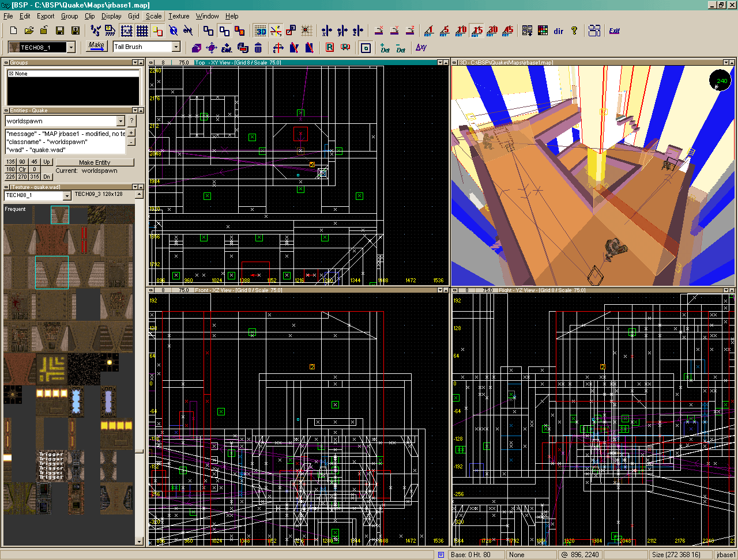Select the 45 degree ROT setting
The width and height of the screenshot is (738, 560).
pyautogui.click(x=508, y=31)
